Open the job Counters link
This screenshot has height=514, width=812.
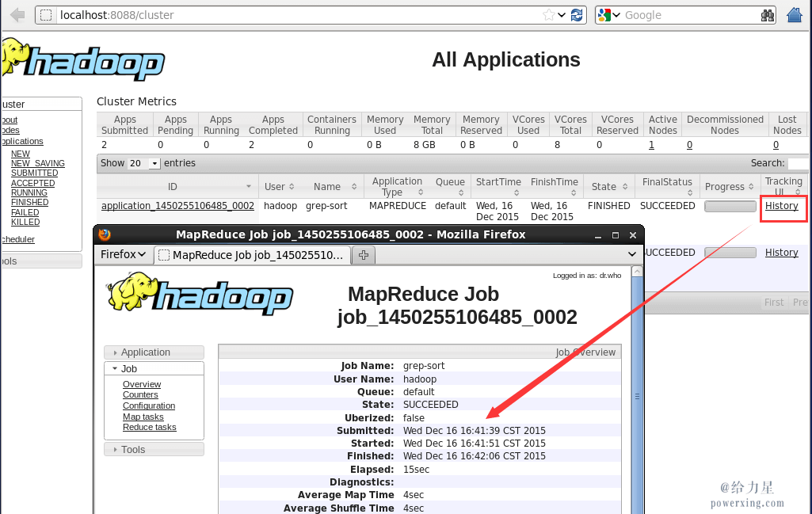[x=140, y=394]
